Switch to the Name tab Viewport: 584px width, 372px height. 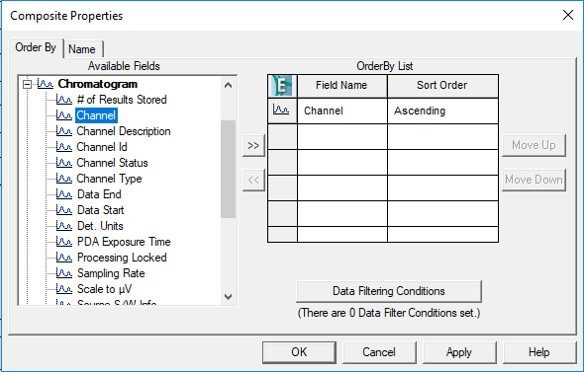click(82, 49)
